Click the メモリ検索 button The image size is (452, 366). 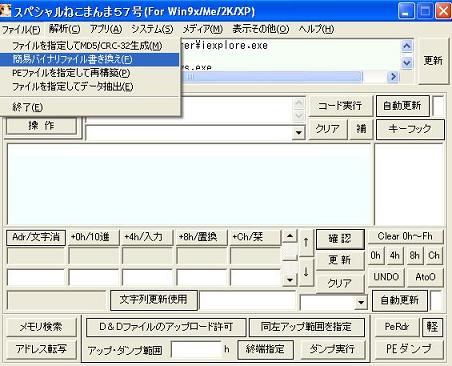pos(41,327)
